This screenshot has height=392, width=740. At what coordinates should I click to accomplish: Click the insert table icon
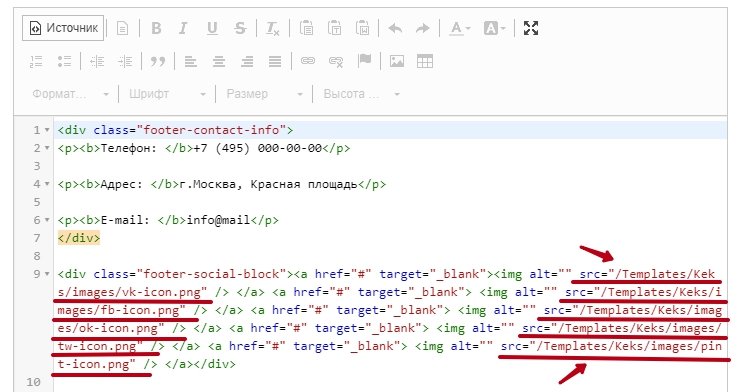coord(425,61)
